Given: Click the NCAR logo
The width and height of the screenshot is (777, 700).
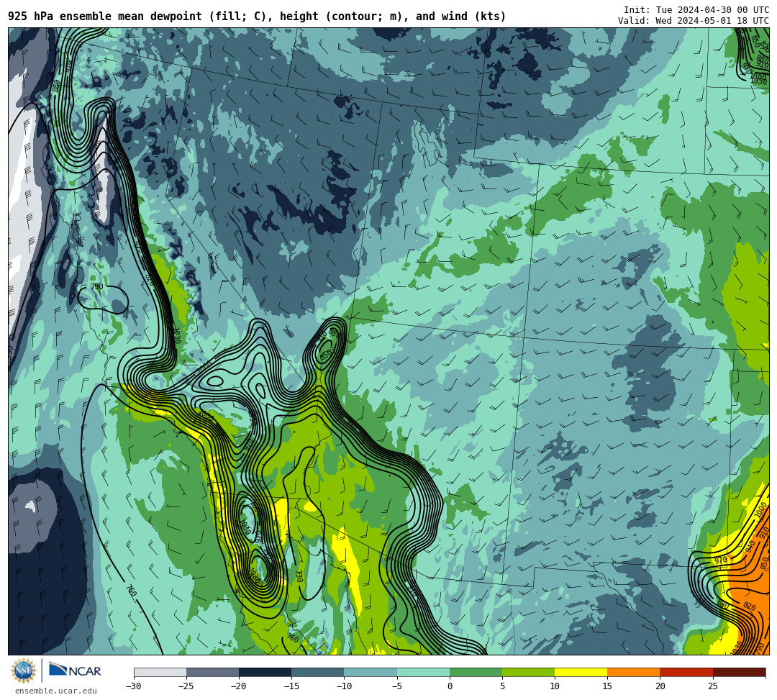Looking at the screenshot, I should tap(75, 671).
